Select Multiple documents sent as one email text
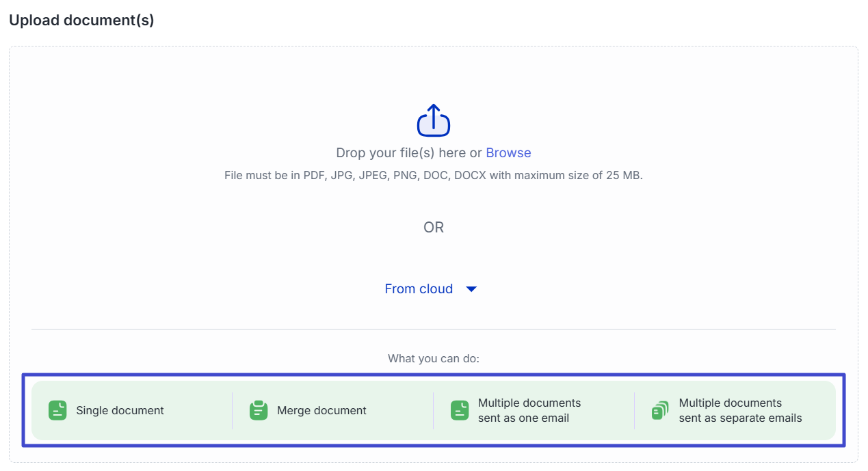This screenshot has height=471, width=868. (529, 410)
